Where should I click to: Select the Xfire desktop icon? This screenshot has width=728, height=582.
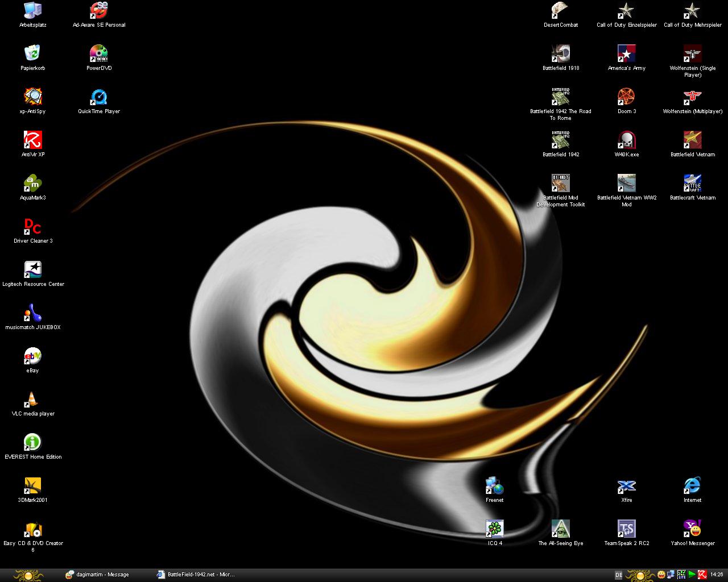(626, 487)
